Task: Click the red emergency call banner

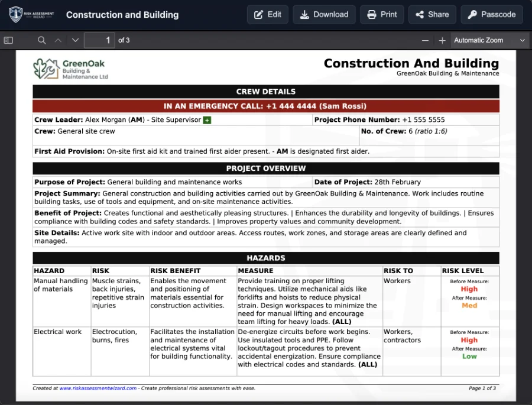Action: [x=266, y=106]
